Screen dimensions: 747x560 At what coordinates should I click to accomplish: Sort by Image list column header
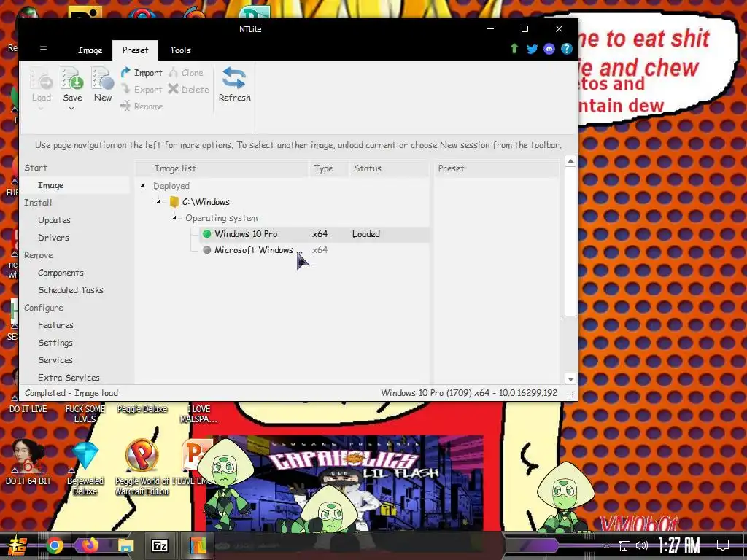[x=222, y=168]
